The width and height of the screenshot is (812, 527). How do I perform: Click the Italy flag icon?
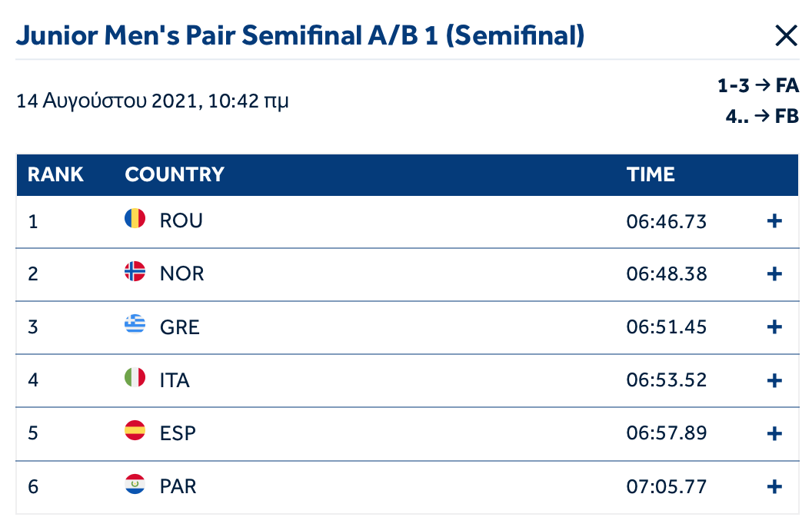point(135,380)
